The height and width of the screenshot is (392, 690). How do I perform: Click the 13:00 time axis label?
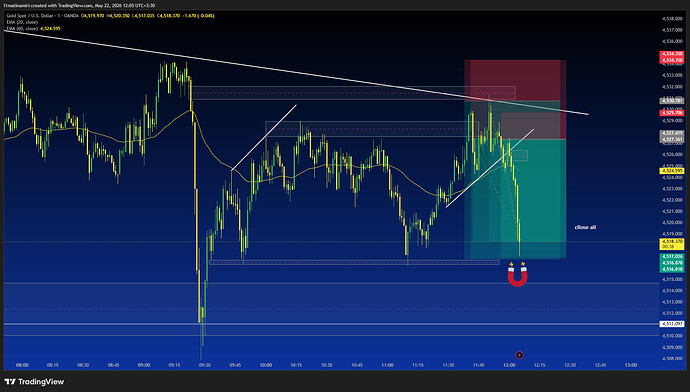[631, 365]
